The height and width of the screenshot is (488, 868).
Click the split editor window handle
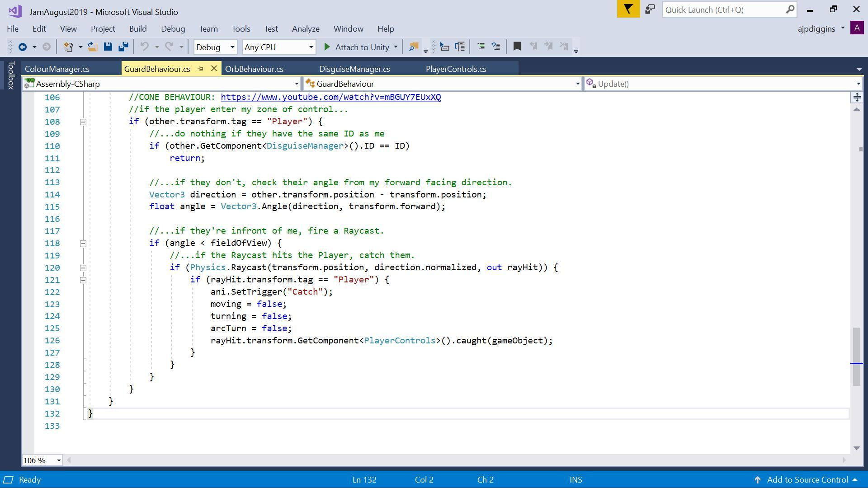(x=857, y=97)
